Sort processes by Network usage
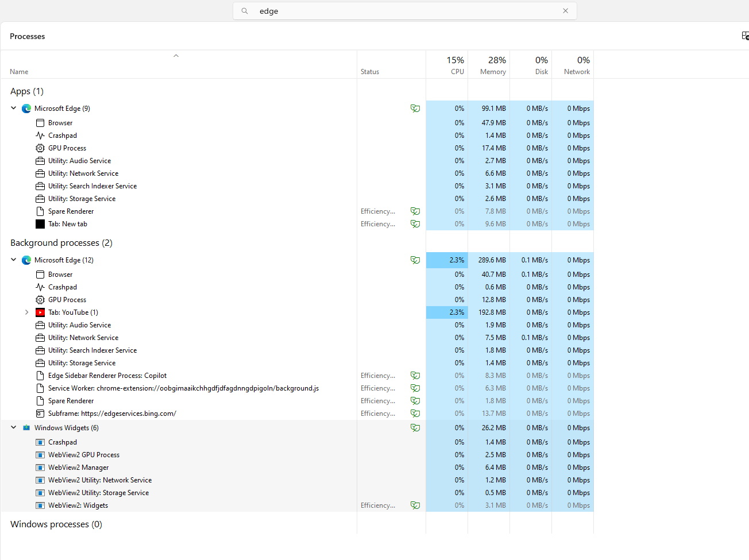 (x=573, y=65)
